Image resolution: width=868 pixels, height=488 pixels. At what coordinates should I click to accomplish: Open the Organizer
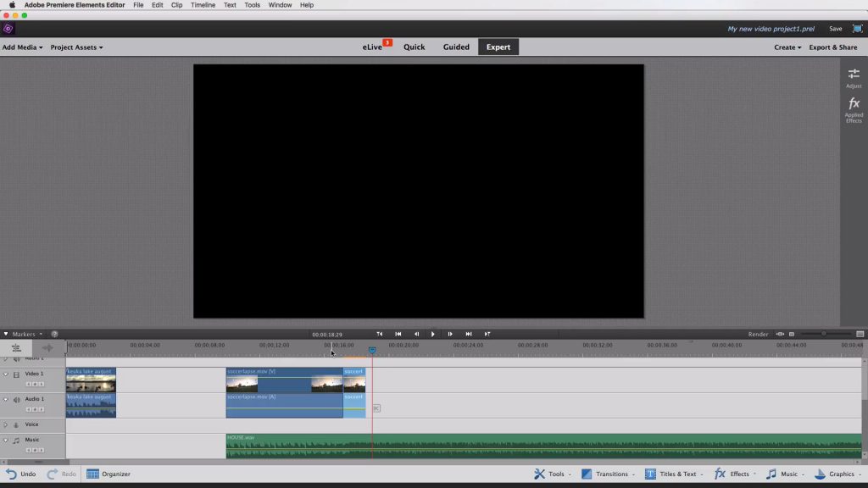coord(108,474)
